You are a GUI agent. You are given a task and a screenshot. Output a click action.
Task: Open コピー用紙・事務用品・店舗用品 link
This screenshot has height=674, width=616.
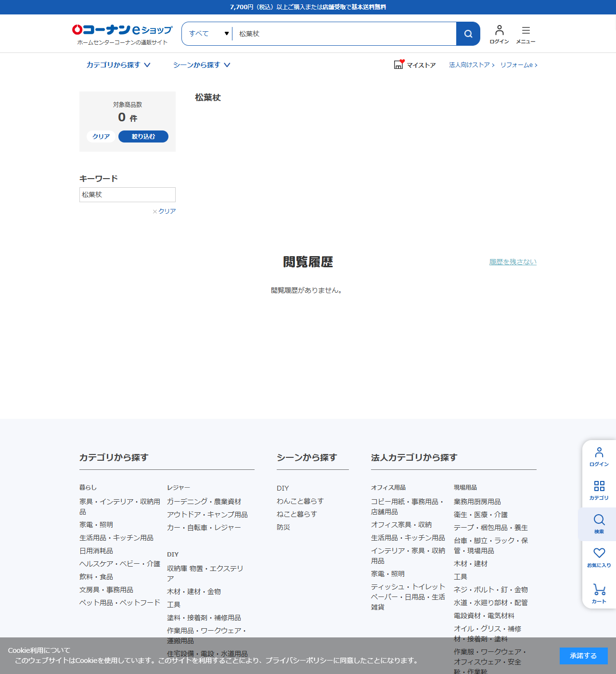(408, 506)
